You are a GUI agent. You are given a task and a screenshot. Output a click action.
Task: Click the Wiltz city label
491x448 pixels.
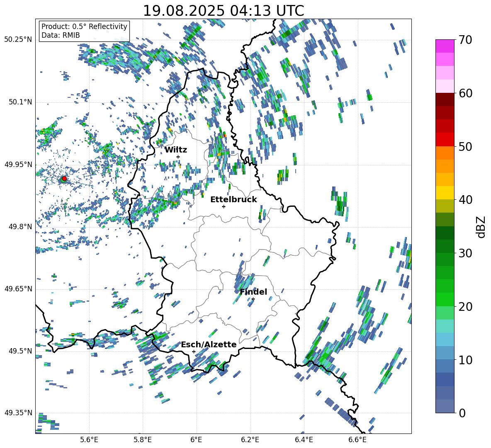(176, 150)
